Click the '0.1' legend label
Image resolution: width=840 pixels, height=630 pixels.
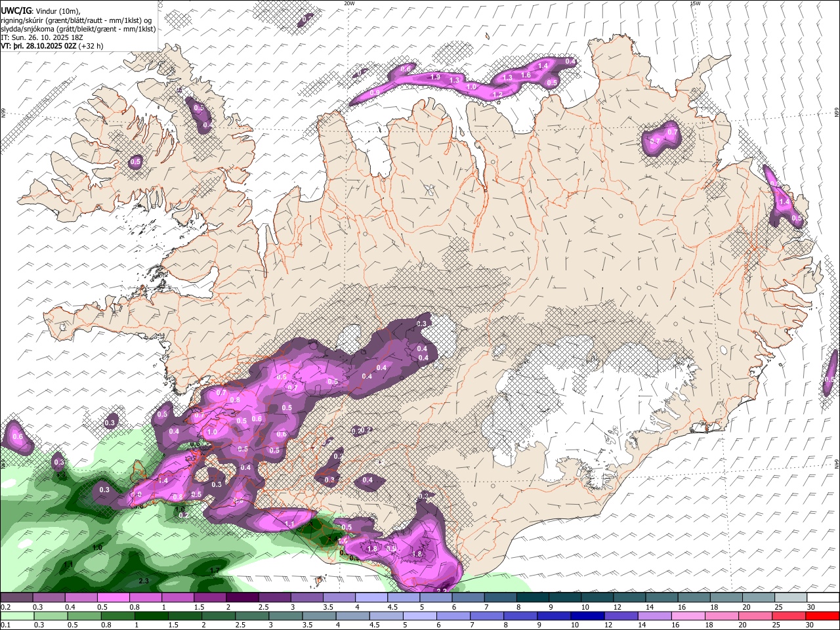click(x=6, y=625)
